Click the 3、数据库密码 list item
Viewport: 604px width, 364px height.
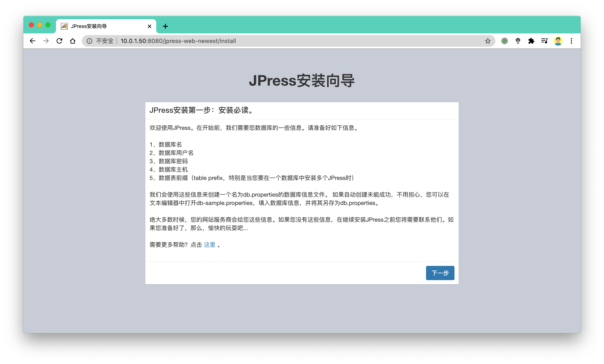[169, 161]
